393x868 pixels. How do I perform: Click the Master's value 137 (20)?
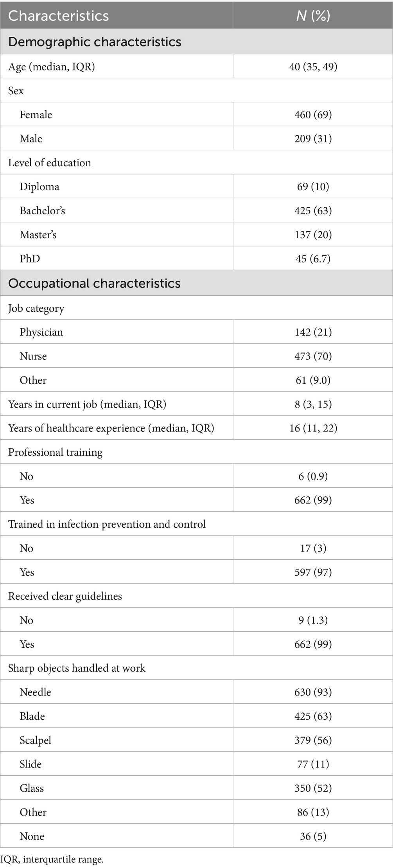click(313, 235)
